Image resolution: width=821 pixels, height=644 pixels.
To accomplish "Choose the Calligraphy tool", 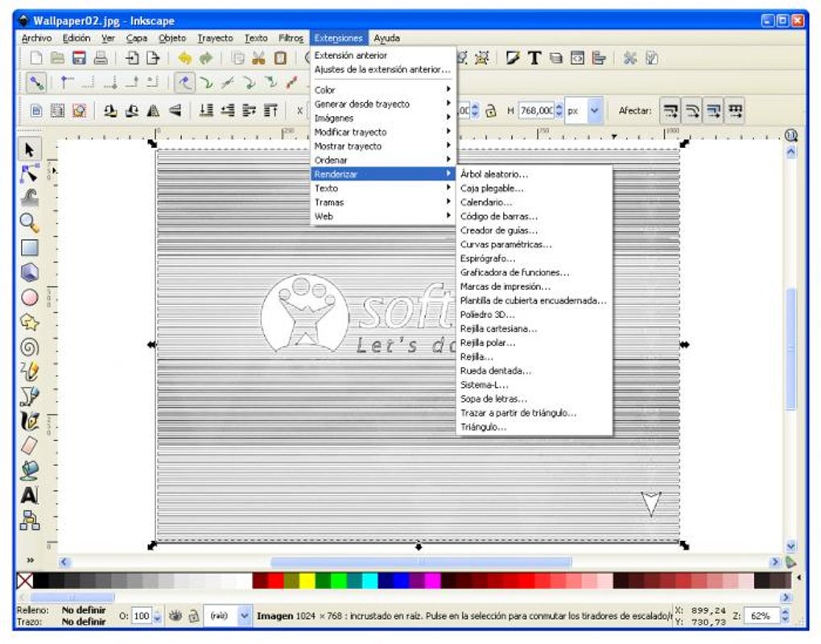I will coord(29,421).
